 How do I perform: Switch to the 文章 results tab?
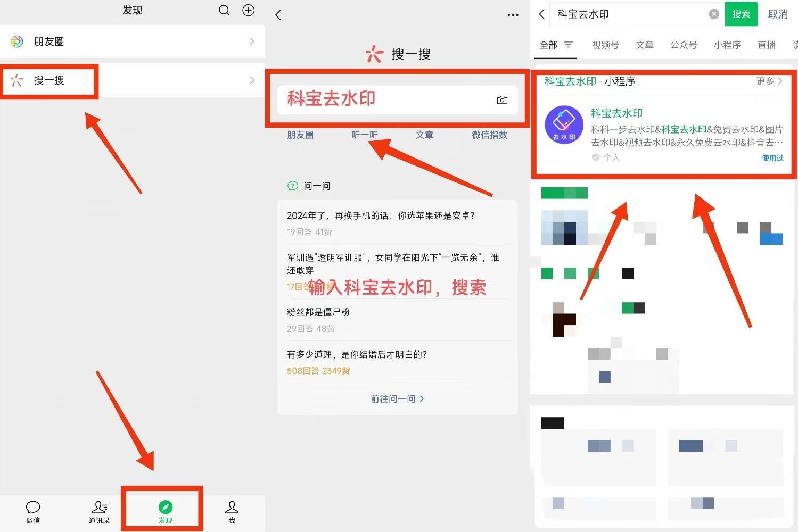pos(645,45)
